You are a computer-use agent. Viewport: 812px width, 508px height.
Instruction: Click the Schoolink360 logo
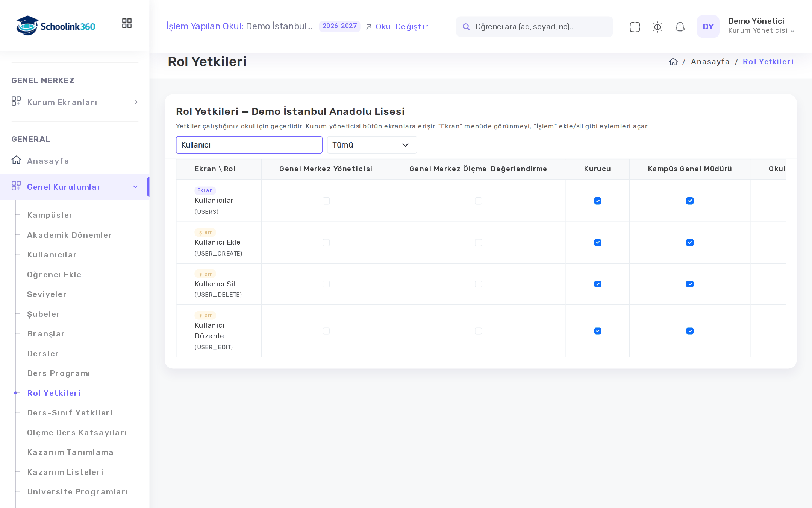click(56, 26)
